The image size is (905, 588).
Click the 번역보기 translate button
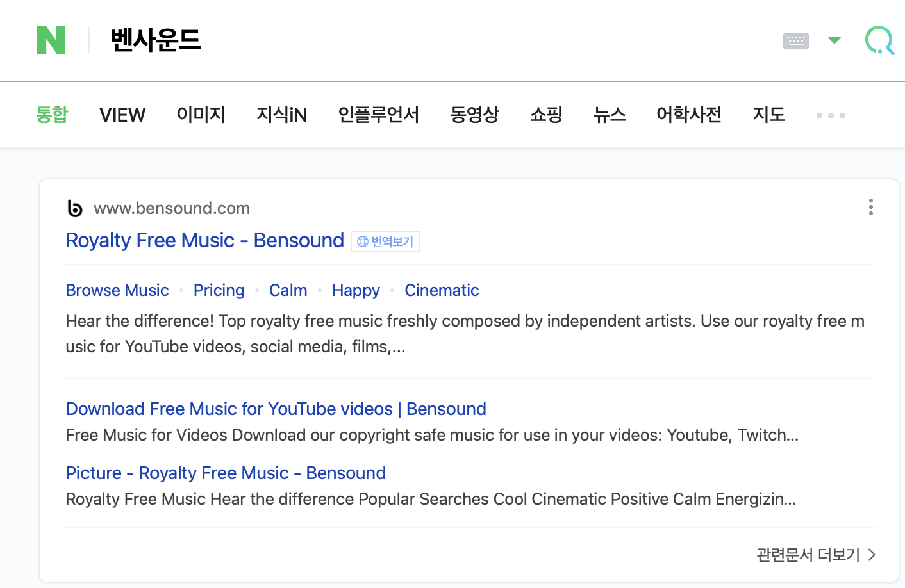[385, 241]
